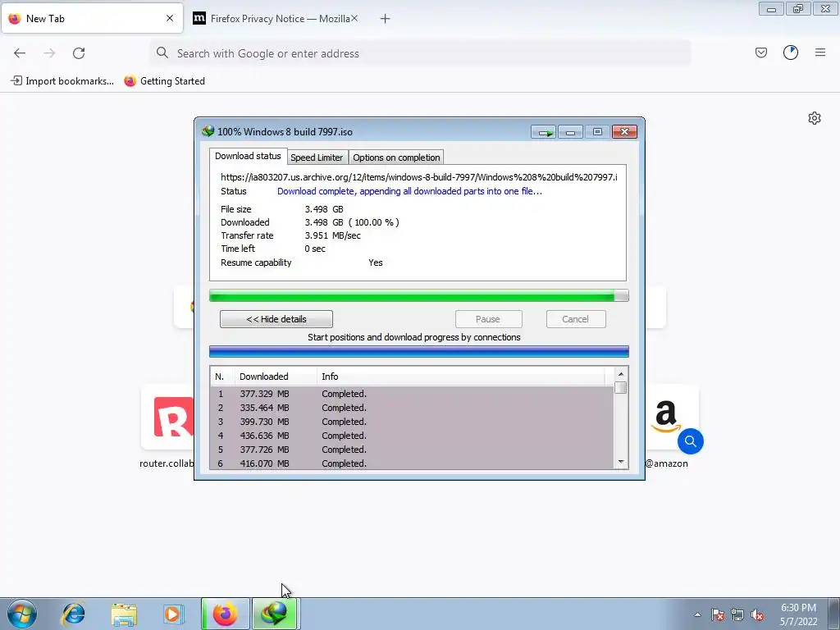Image resolution: width=840 pixels, height=630 pixels.
Task: Select connection row 416.070 MB
Action: tap(412, 463)
